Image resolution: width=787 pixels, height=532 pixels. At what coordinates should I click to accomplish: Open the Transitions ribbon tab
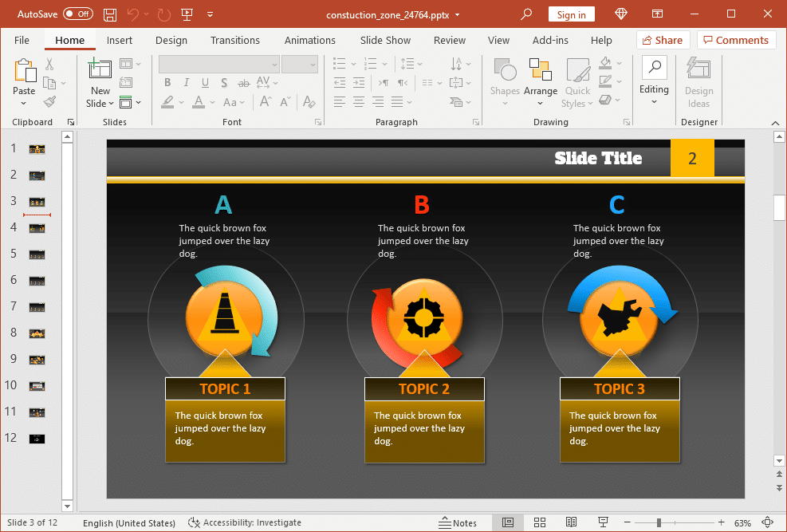(x=234, y=40)
